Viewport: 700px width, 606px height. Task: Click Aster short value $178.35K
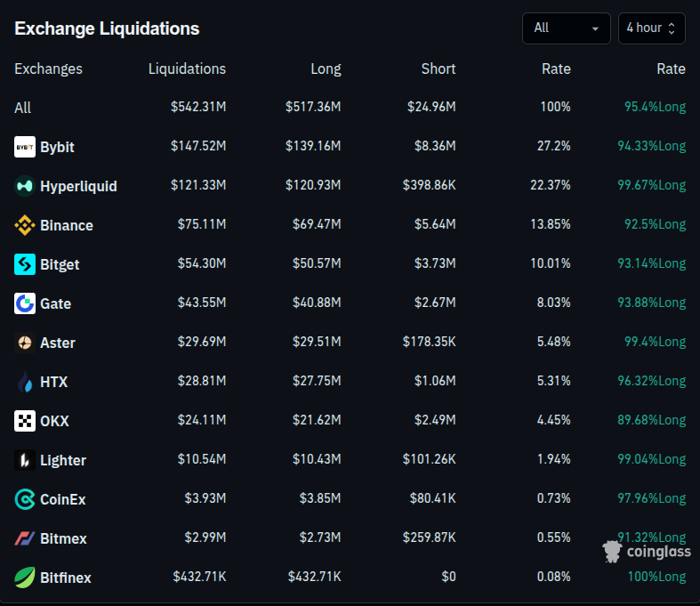point(429,342)
